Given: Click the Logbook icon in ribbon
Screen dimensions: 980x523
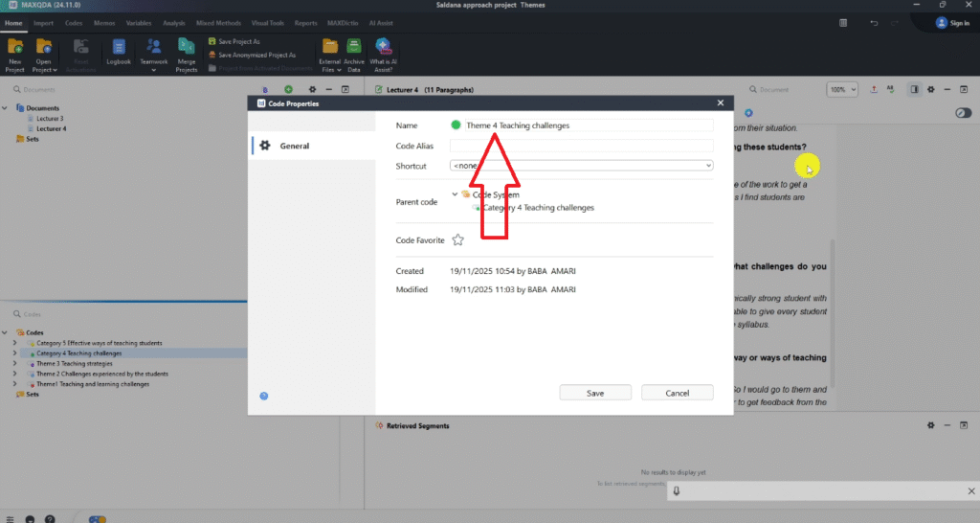Looking at the screenshot, I should 119,47.
